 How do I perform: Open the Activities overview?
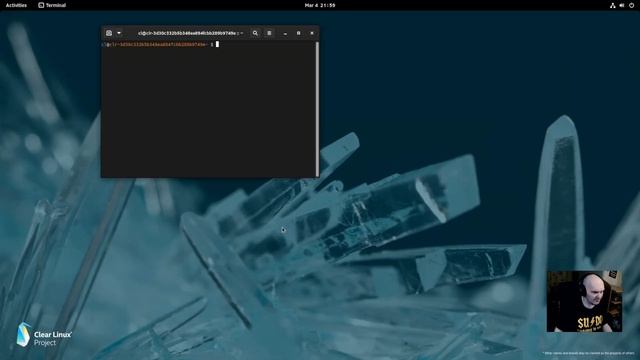point(16,5)
